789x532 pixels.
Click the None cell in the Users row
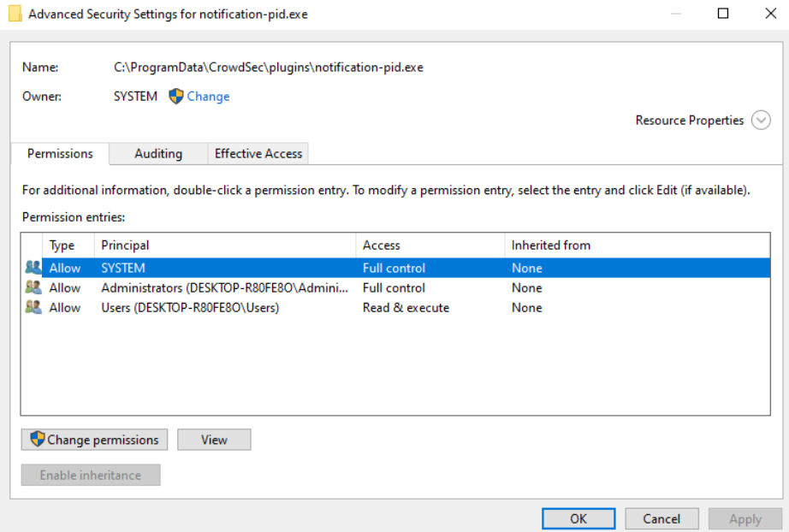point(527,307)
